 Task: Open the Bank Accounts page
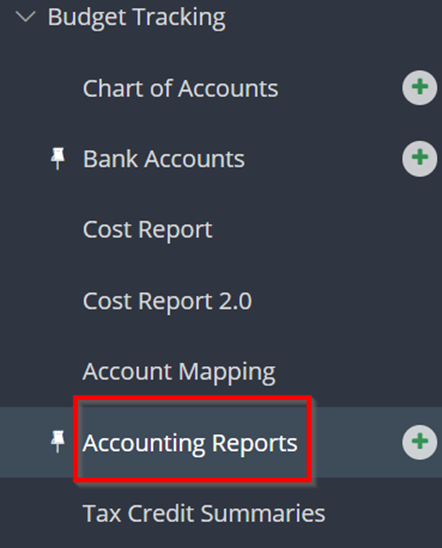pyautogui.click(x=164, y=159)
